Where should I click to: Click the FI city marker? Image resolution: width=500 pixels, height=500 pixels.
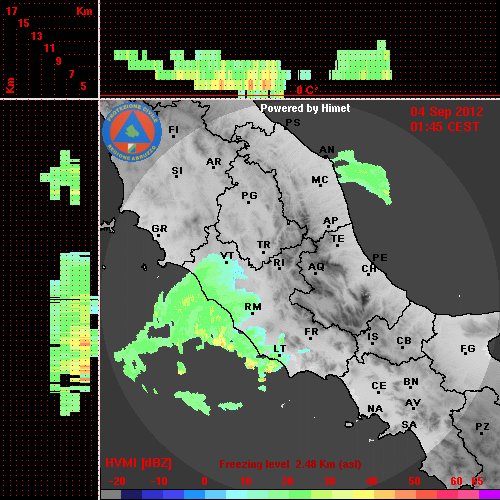pyautogui.click(x=173, y=136)
